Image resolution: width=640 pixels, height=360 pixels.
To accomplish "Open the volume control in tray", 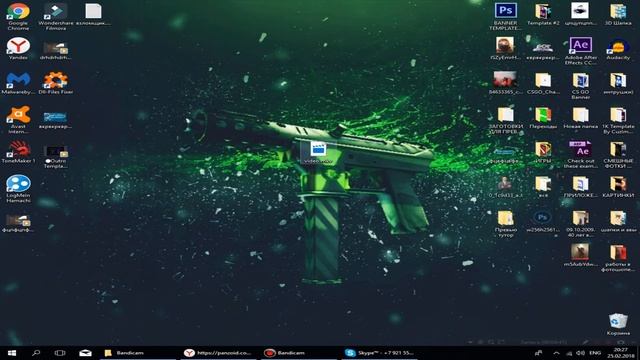I will point(580,353).
